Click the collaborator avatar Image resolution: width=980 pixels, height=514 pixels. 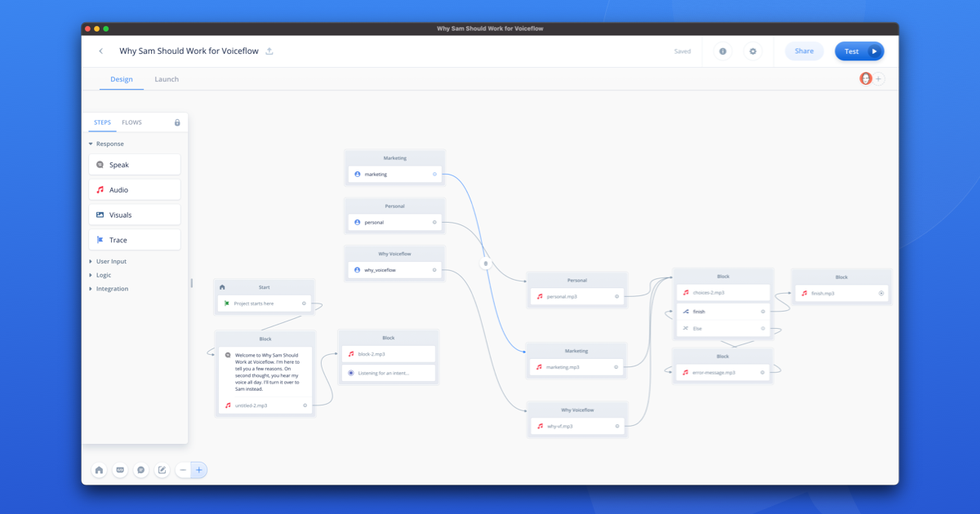pos(866,79)
